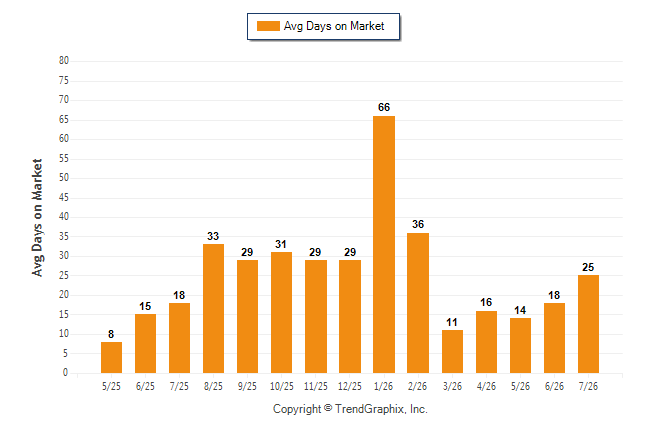Select the 5/26 bar with value 14
Viewport: 646px width, 434px height.
tap(520, 345)
